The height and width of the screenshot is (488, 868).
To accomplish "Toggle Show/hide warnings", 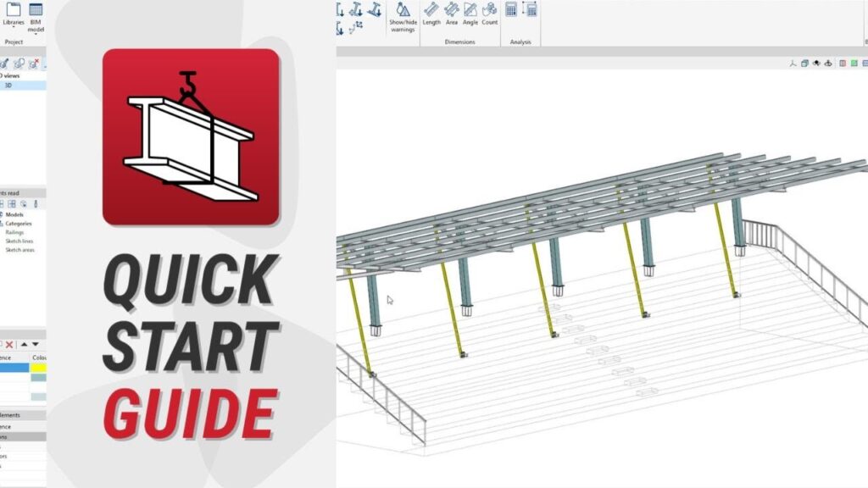I will click(x=402, y=15).
